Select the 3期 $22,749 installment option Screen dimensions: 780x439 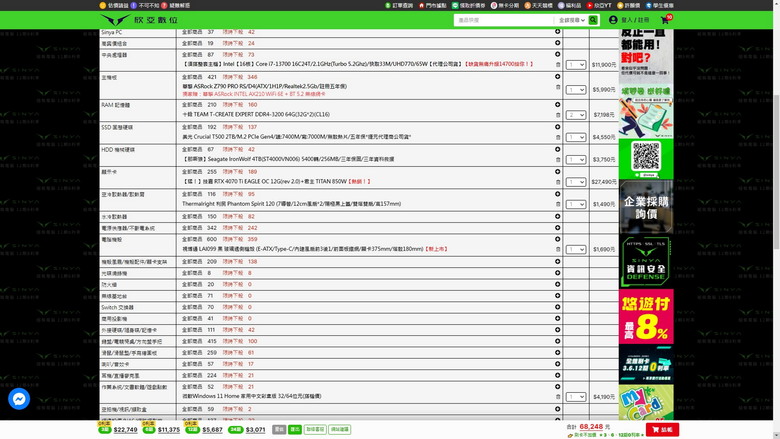pos(118,429)
